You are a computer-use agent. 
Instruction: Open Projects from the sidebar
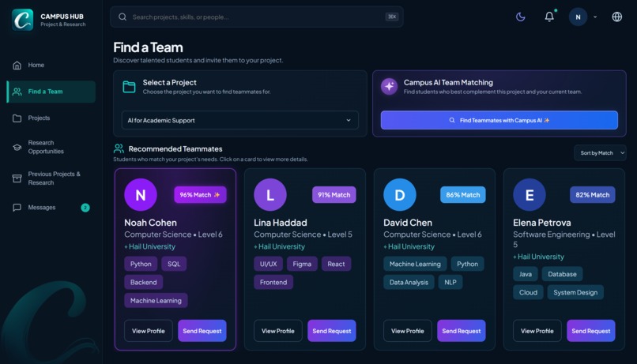pyautogui.click(x=51, y=118)
